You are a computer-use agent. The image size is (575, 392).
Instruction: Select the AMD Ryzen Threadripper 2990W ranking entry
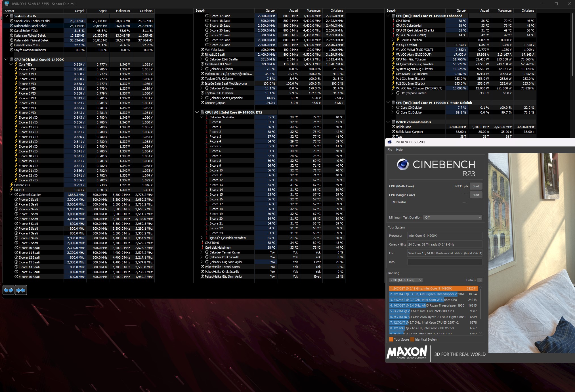pyautogui.click(x=433, y=294)
